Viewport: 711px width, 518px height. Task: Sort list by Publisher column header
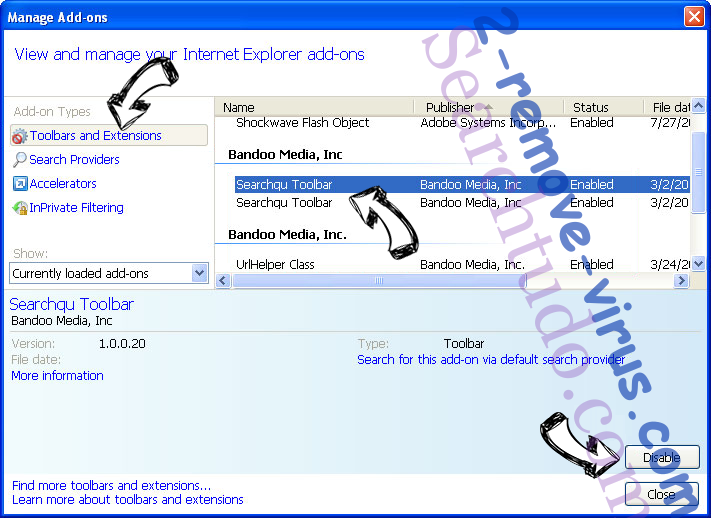(x=489, y=108)
